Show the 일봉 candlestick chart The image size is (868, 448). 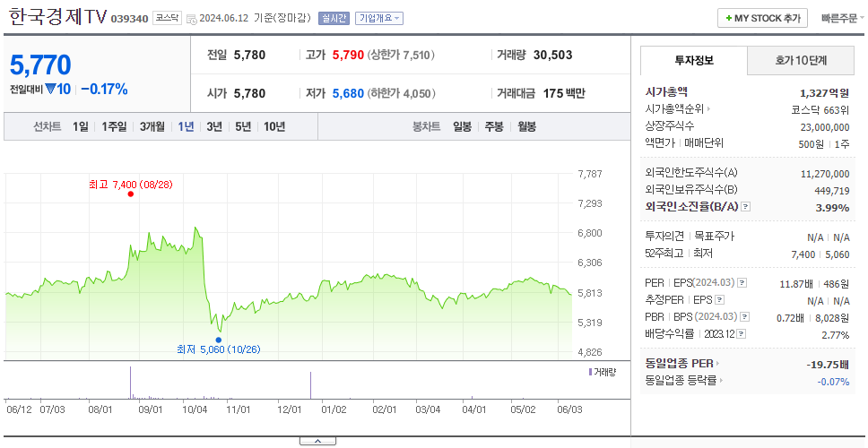tap(462, 126)
